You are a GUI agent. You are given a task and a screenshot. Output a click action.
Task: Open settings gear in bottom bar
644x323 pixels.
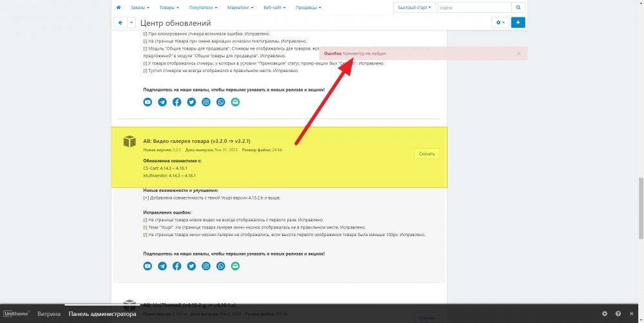605,314
